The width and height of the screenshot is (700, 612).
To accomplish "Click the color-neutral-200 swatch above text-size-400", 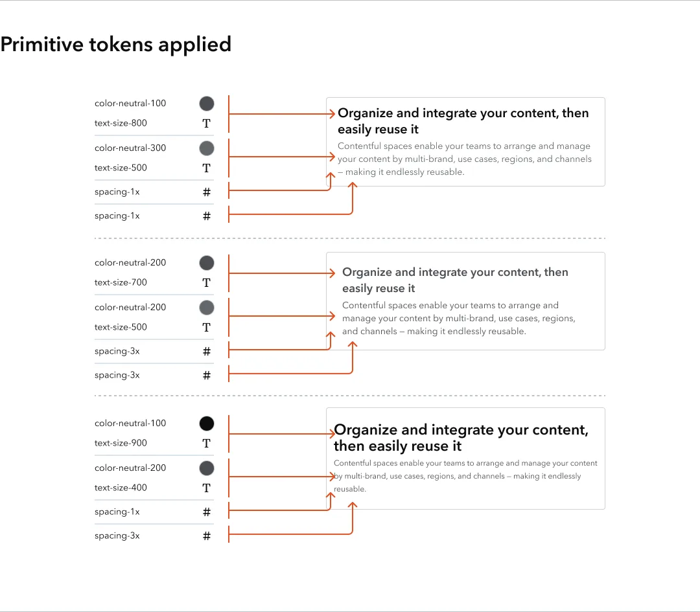I will (x=206, y=468).
